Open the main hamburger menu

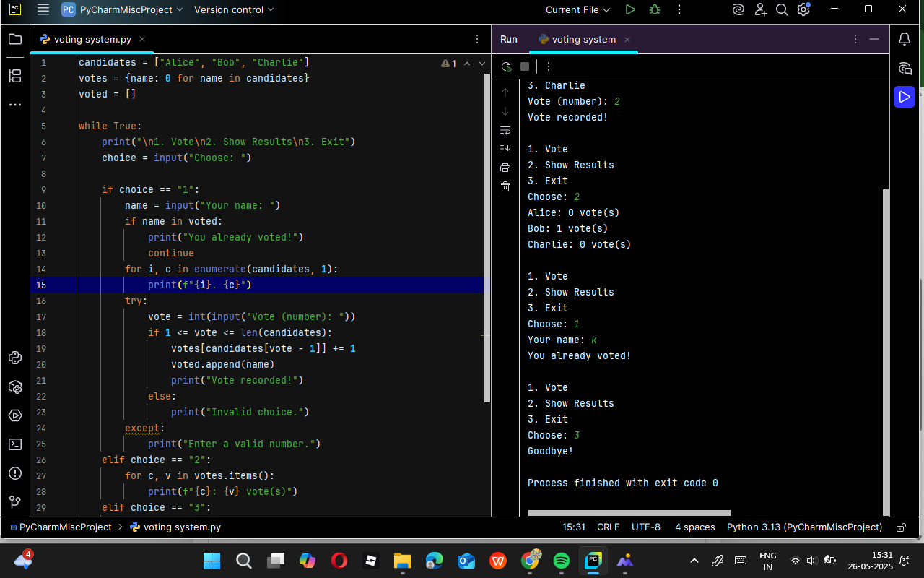(x=43, y=10)
